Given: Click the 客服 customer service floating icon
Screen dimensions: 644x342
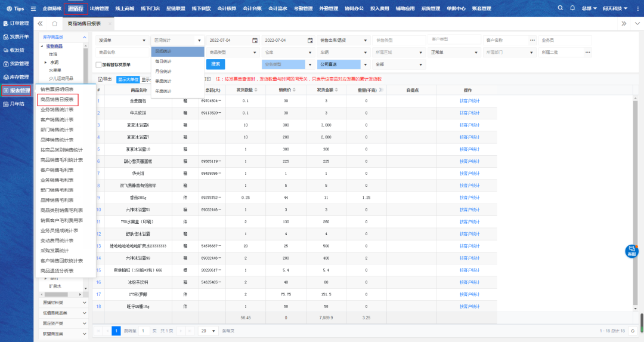Looking at the screenshot, I should (x=631, y=251).
